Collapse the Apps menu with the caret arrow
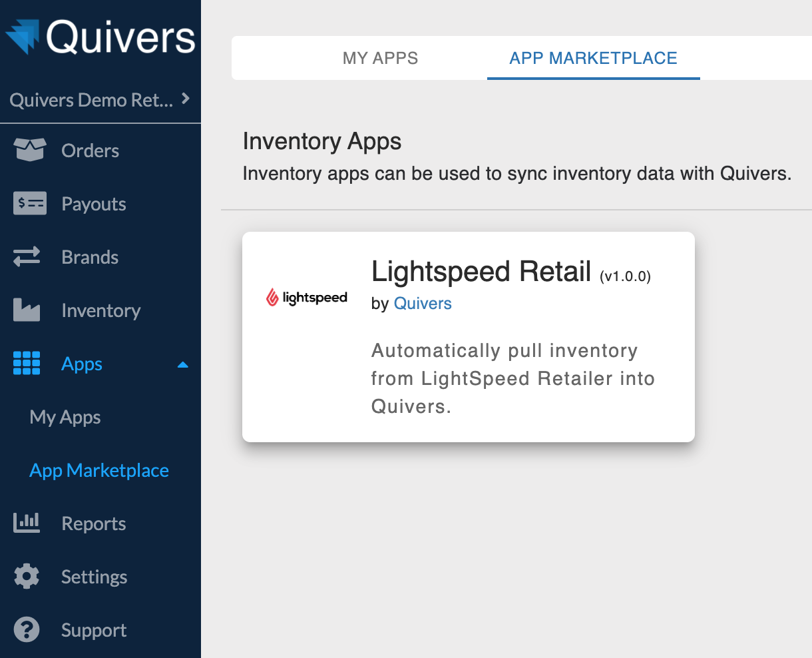Screen dimensions: 812x658 (x=183, y=365)
